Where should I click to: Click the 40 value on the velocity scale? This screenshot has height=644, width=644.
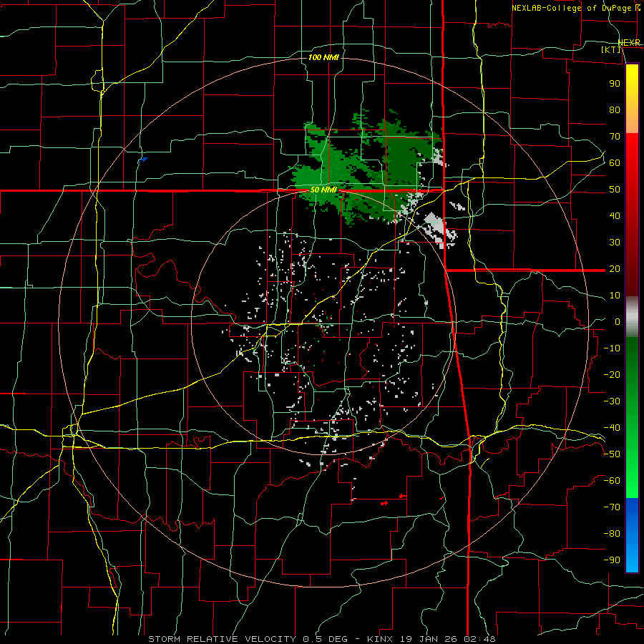[615, 216]
